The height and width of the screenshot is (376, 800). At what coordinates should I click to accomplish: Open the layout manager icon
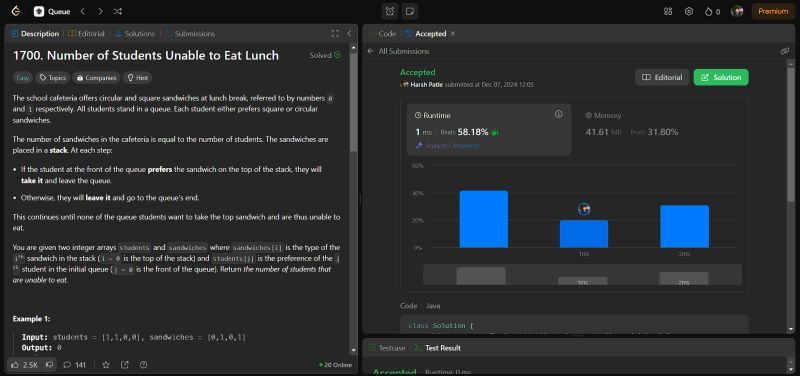[668, 11]
